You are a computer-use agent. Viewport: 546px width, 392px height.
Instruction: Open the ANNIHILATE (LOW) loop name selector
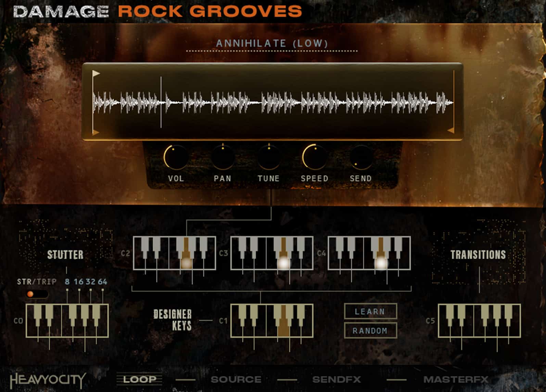click(272, 43)
